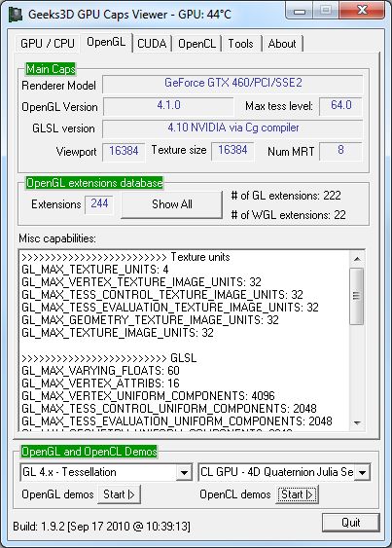Screen dimensions: 392x548
Task: Click the Show All extensions button
Action: coord(171,204)
